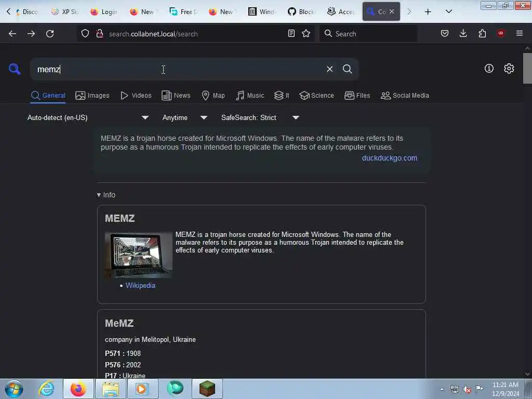Open the tracking protection shield icon
The height and width of the screenshot is (399, 532).
pyautogui.click(x=85, y=34)
